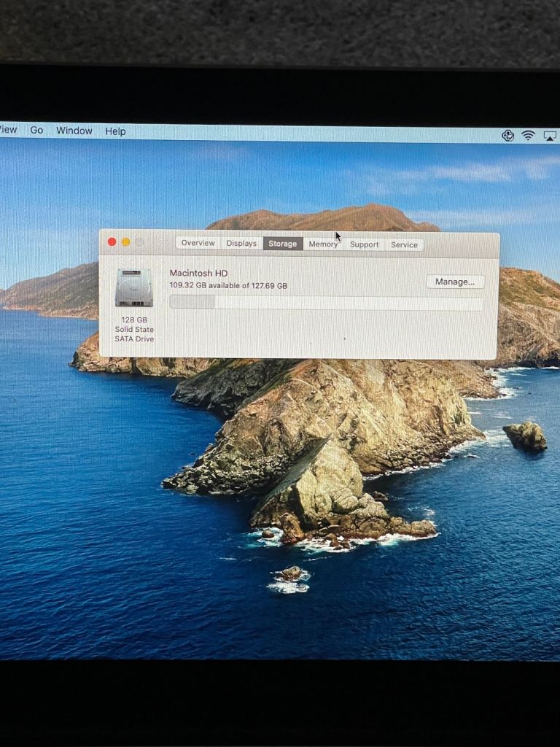Switch to the Overview tab
Screen dimensions: 560x747
[x=198, y=243]
